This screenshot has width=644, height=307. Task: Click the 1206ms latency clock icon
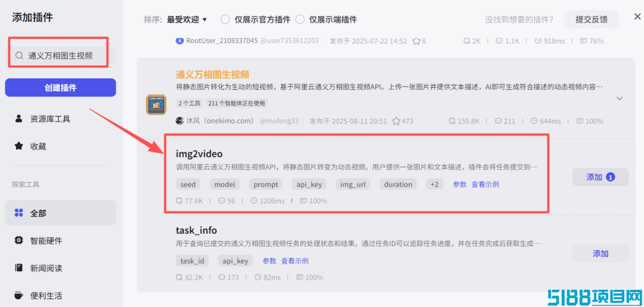point(254,201)
